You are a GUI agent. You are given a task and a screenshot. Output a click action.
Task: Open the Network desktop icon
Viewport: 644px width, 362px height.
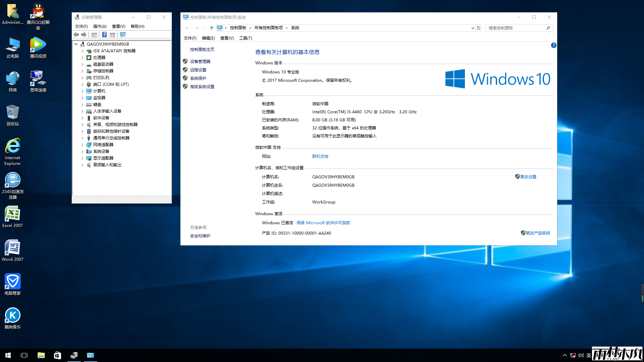(x=13, y=81)
